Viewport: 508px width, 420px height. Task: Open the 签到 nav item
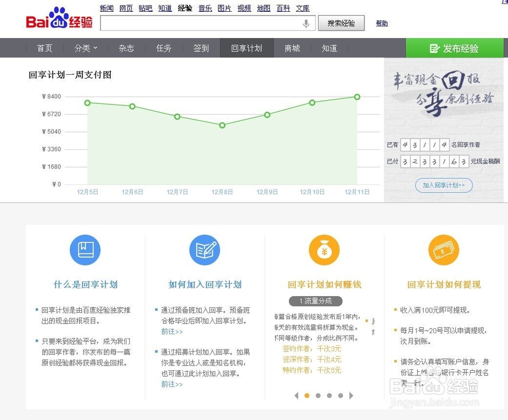tap(201, 48)
